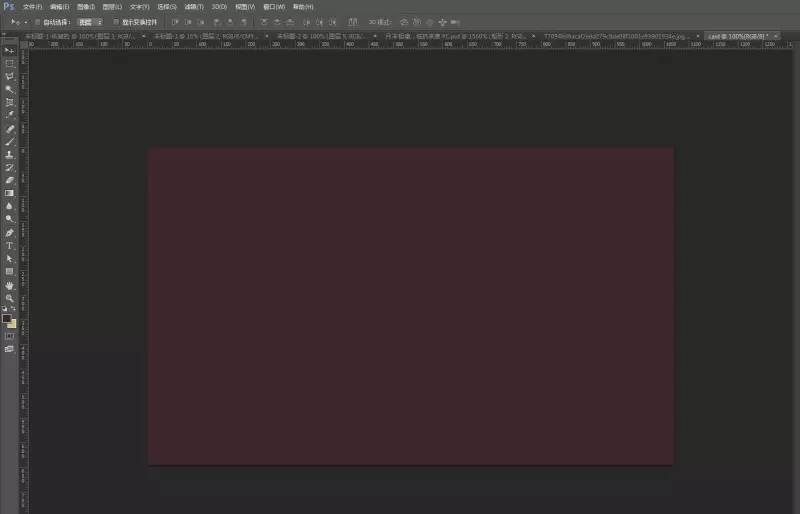Click the Align Vertical Centers icon
Screen dimensions: 800x514
point(188,22)
